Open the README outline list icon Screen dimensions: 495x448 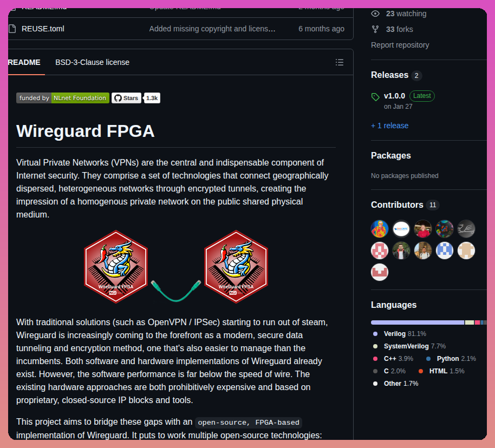(x=340, y=62)
